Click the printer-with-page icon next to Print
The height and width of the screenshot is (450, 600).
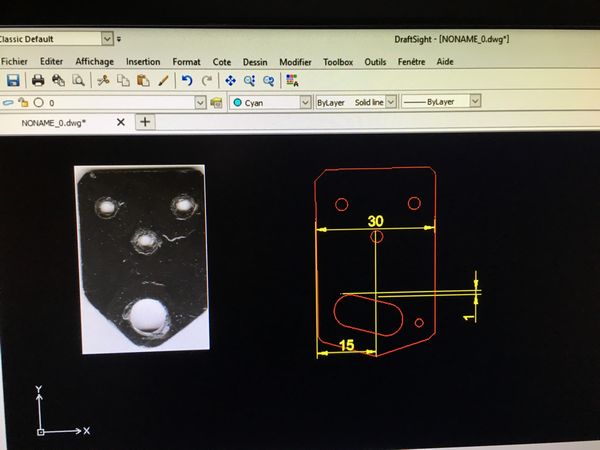click(58, 80)
